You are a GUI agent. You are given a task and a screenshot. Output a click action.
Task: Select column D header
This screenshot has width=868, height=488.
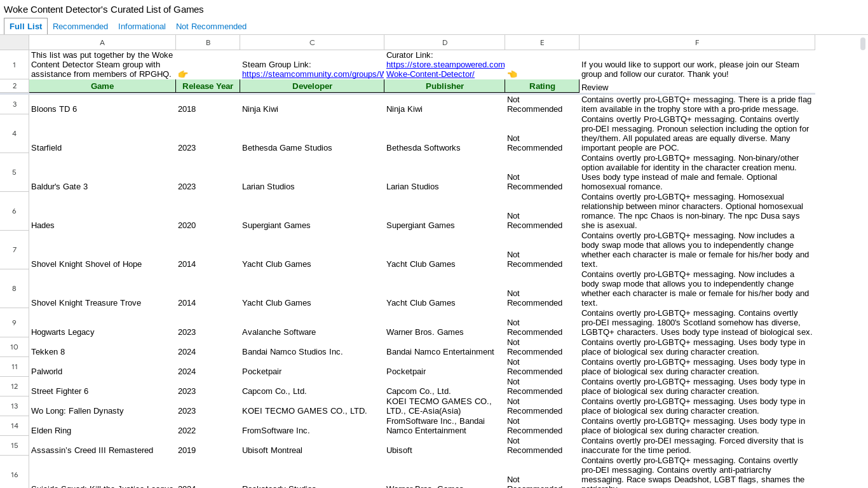point(445,43)
